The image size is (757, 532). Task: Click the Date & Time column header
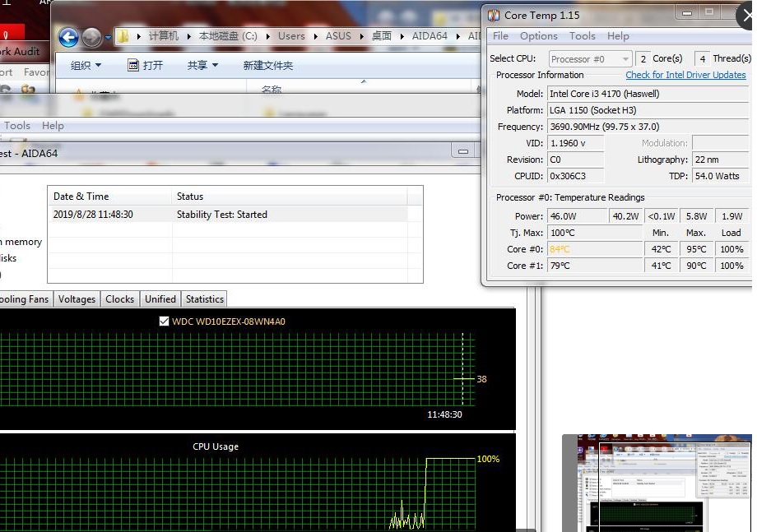click(109, 197)
